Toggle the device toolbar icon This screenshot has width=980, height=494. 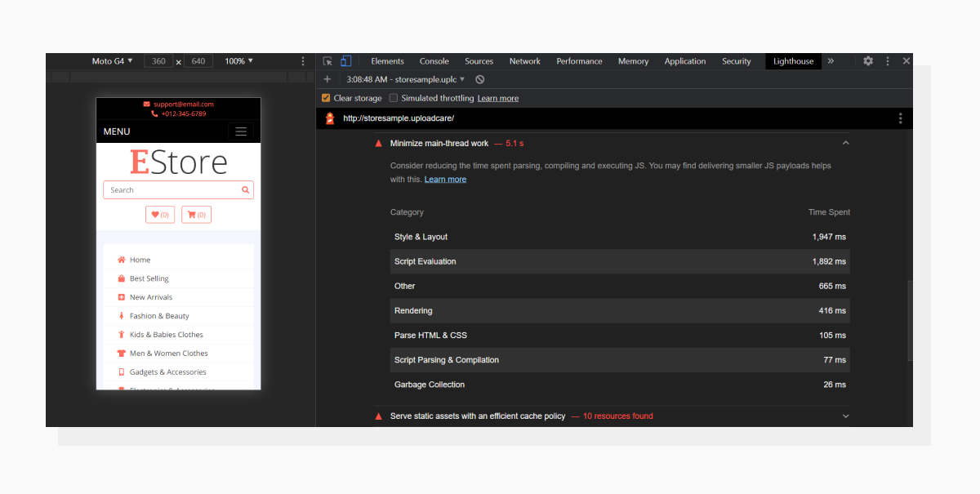click(346, 60)
